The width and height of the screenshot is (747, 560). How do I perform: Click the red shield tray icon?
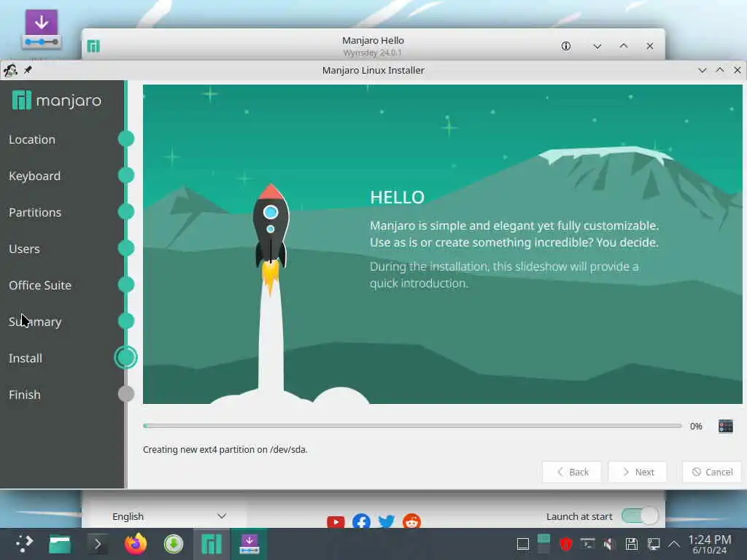[565, 544]
